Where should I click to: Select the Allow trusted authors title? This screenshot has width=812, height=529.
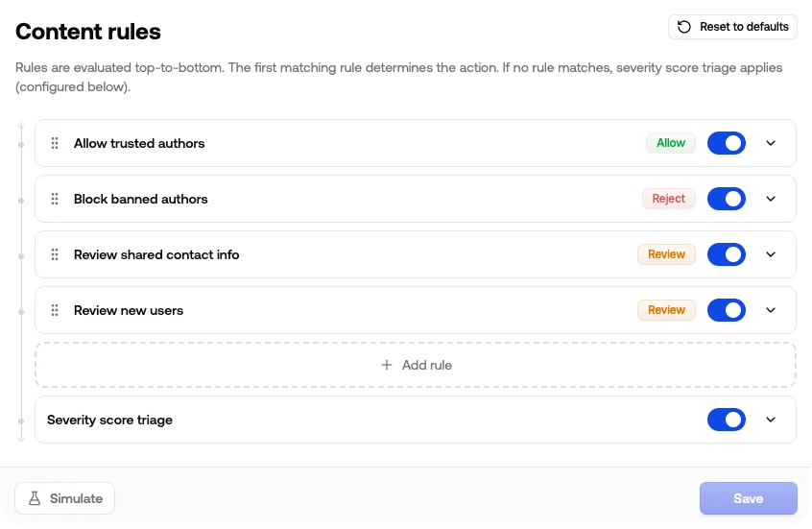(x=139, y=143)
